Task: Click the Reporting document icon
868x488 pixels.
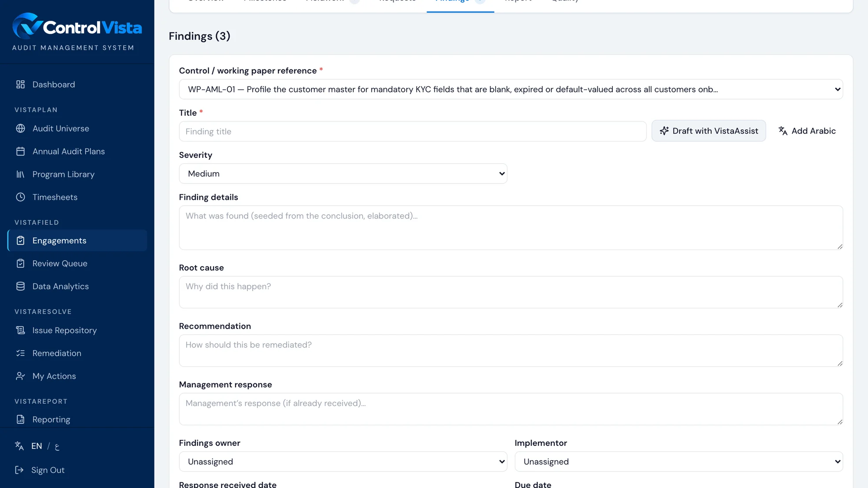Action: pyautogui.click(x=20, y=419)
